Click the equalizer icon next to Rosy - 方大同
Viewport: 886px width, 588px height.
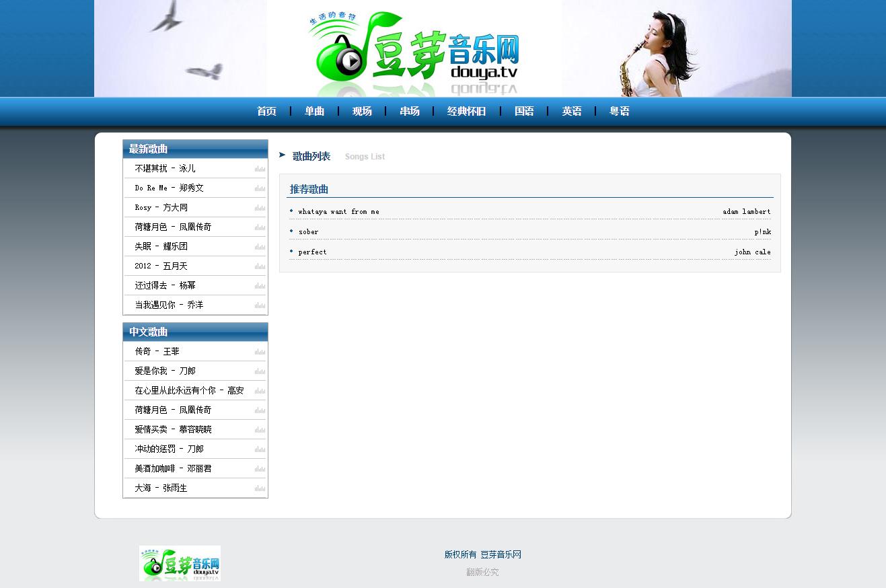tap(260, 208)
